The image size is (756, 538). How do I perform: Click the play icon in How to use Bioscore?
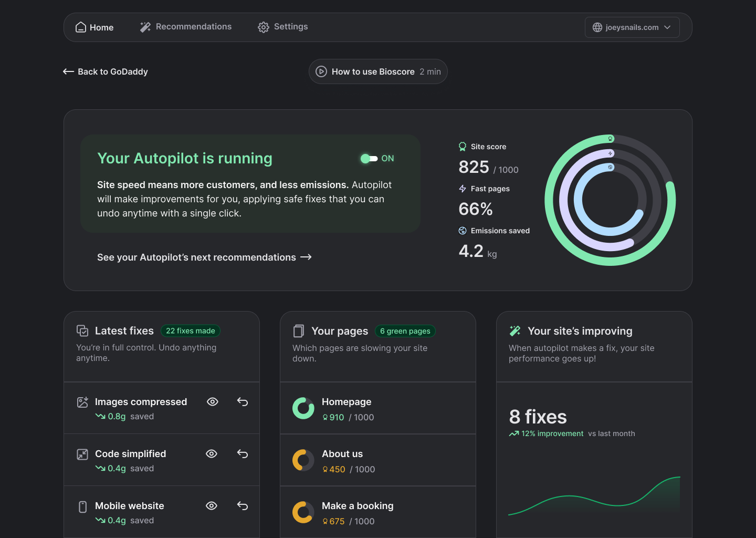click(321, 71)
